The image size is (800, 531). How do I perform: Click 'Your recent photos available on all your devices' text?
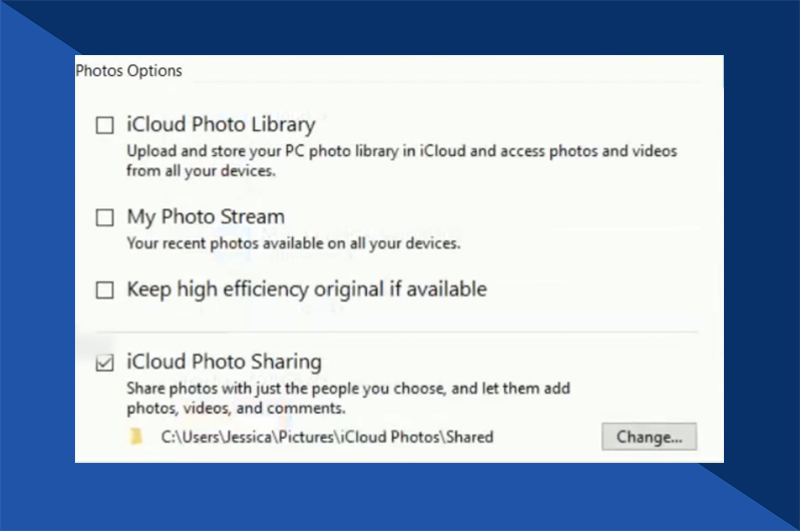[293, 243]
